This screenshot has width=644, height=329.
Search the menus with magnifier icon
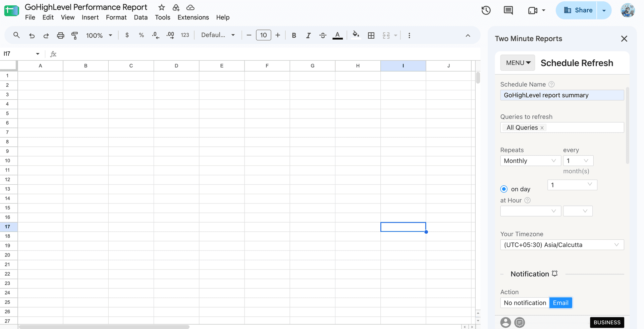click(16, 35)
